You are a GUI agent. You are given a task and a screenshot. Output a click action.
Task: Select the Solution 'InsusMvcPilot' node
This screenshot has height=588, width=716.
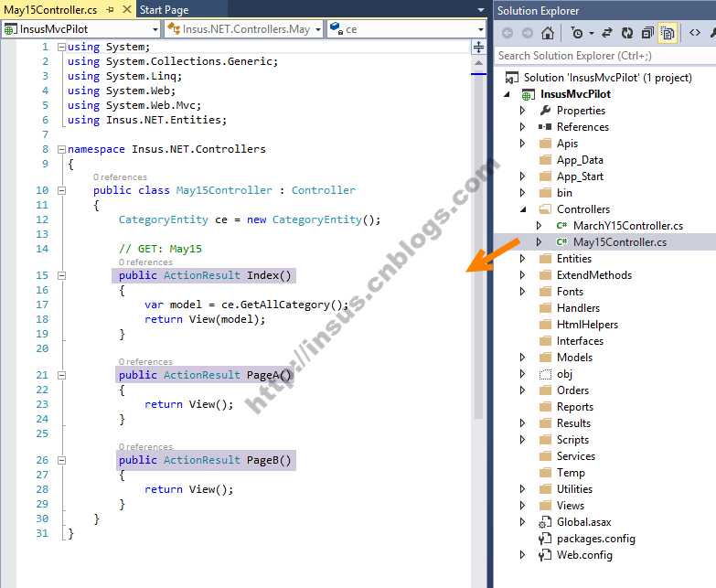point(607,78)
